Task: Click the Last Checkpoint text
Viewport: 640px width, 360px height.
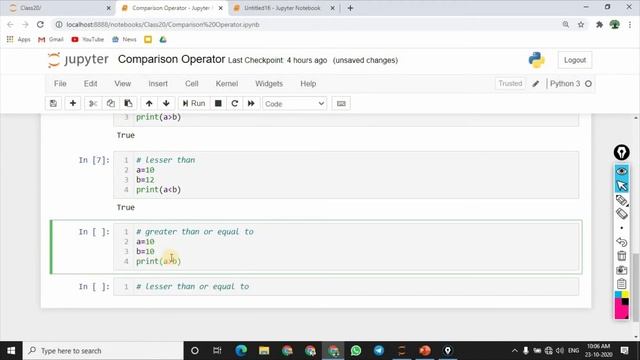Action: (x=278, y=60)
